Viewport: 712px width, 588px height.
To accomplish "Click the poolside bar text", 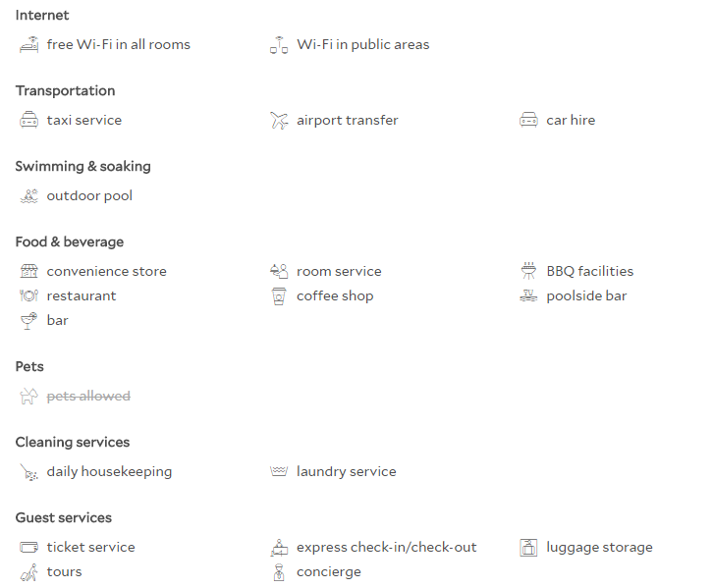I will click(586, 296).
